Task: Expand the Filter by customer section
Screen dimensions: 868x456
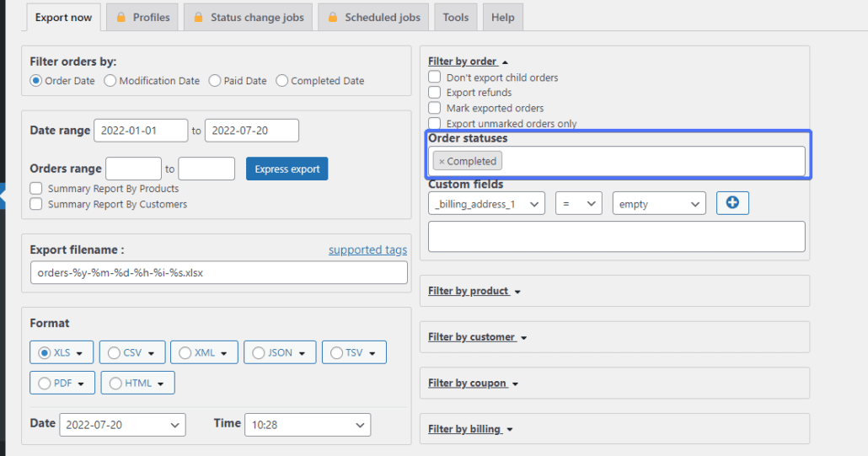Action: click(477, 337)
